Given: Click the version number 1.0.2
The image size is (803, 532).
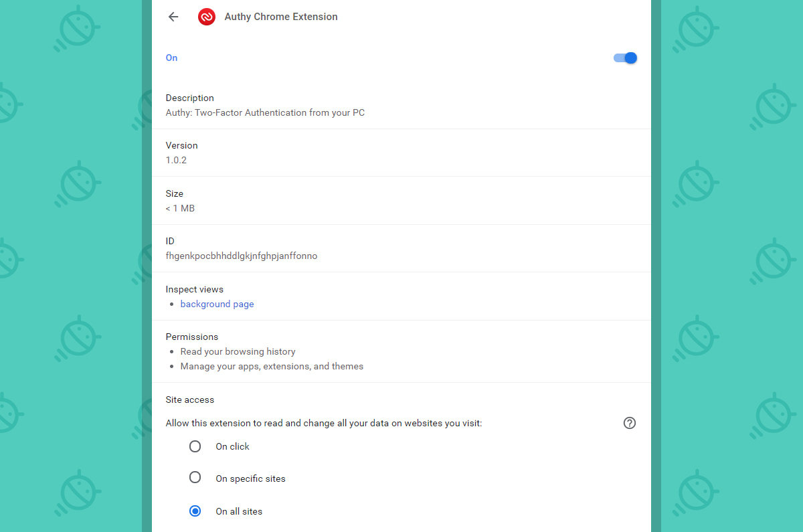Looking at the screenshot, I should [x=176, y=161].
